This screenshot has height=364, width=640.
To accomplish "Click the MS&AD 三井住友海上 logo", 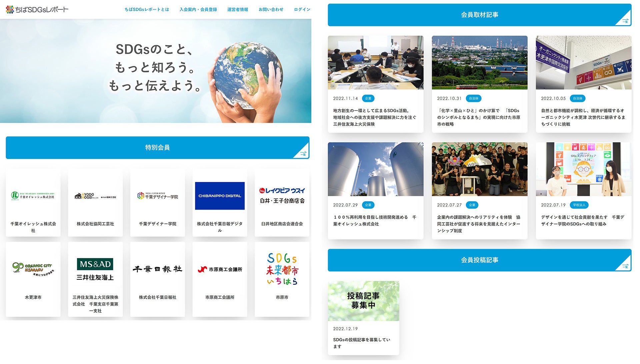I will tap(95, 269).
